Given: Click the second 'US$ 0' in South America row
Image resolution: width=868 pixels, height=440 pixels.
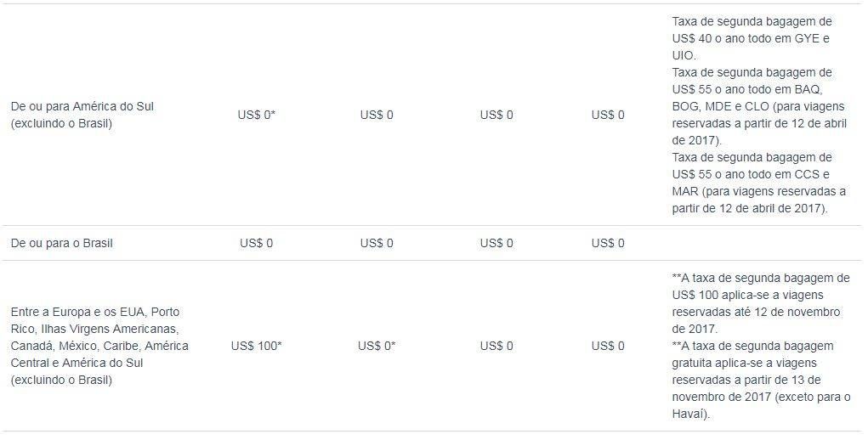Looking at the screenshot, I should [x=377, y=115].
